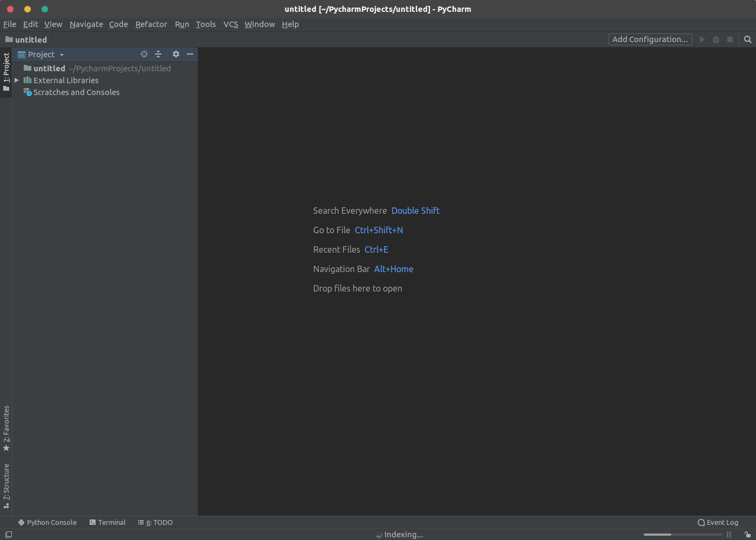The height and width of the screenshot is (540, 756).
Task: Open the View menu
Action: click(x=53, y=24)
